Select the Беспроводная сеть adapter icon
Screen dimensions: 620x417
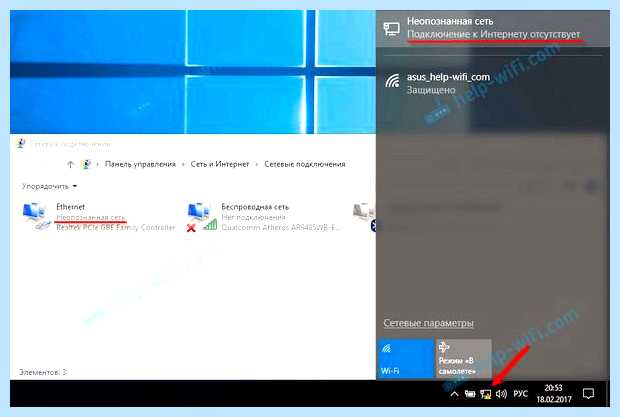[202, 217]
